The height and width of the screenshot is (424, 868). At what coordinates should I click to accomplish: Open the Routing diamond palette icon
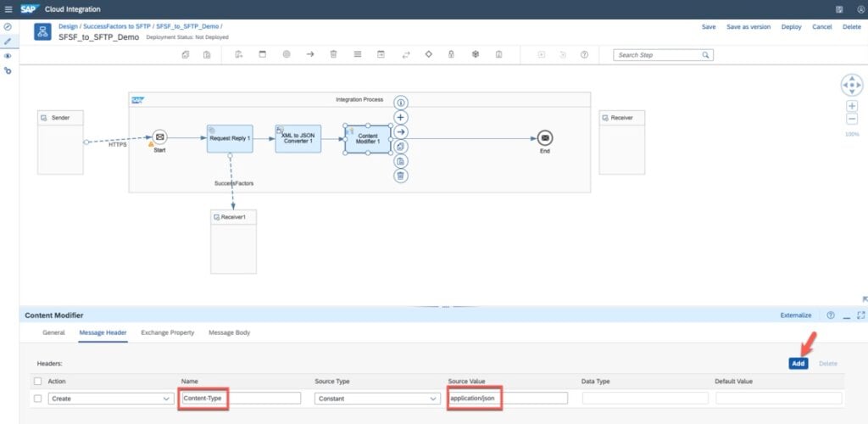point(428,55)
